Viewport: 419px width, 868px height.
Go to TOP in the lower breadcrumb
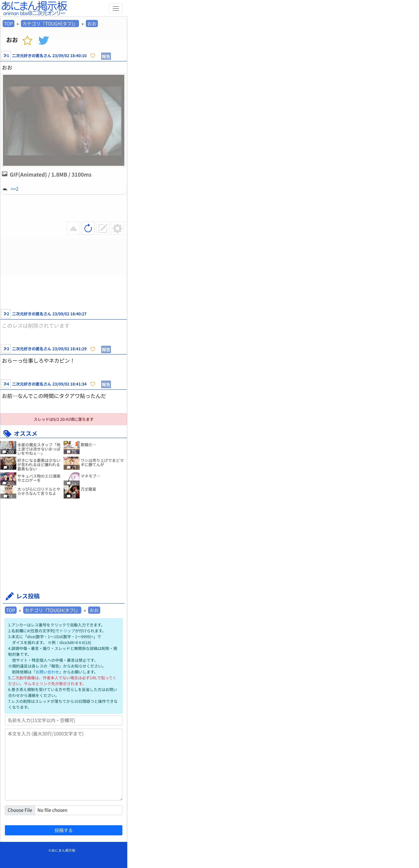(11, 610)
